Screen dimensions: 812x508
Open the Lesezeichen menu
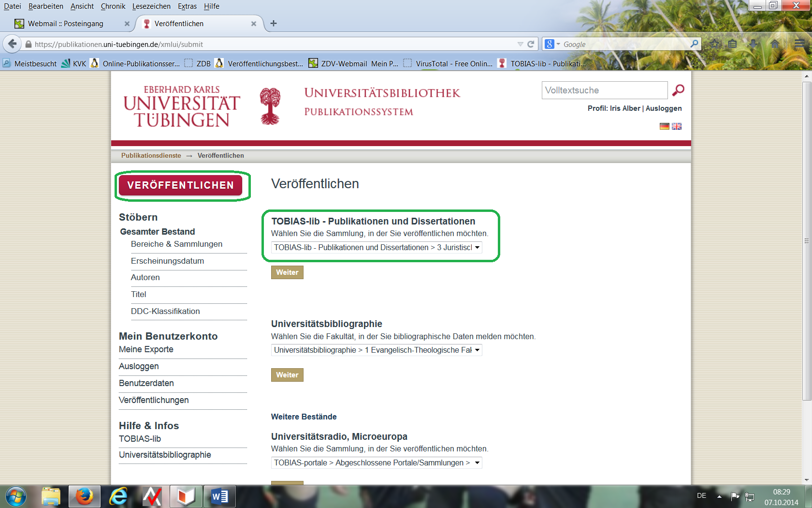(x=151, y=6)
